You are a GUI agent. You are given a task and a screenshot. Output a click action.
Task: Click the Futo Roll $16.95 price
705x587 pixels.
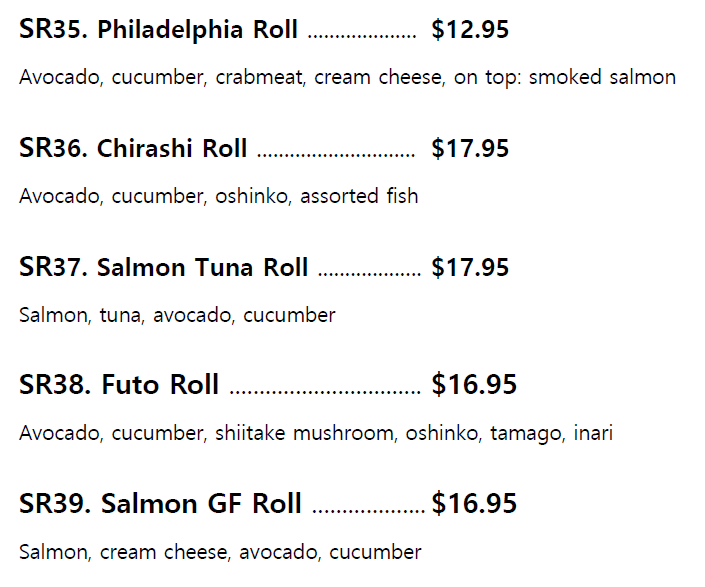click(x=474, y=385)
